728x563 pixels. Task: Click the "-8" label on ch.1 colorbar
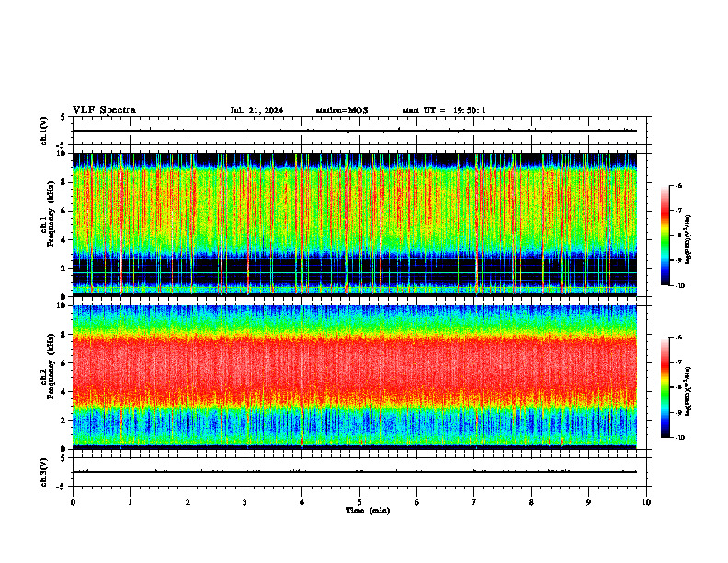pyautogui.click(x=679, y=236)
